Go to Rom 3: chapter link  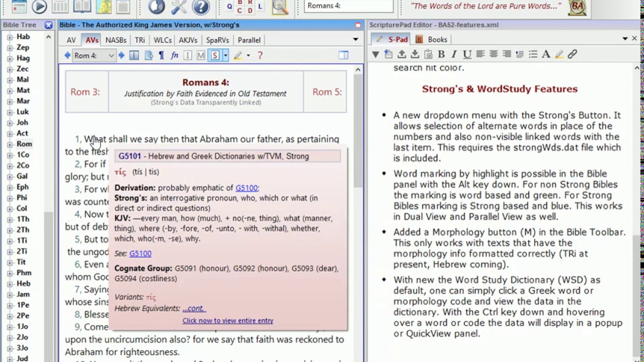click(85, 92)
